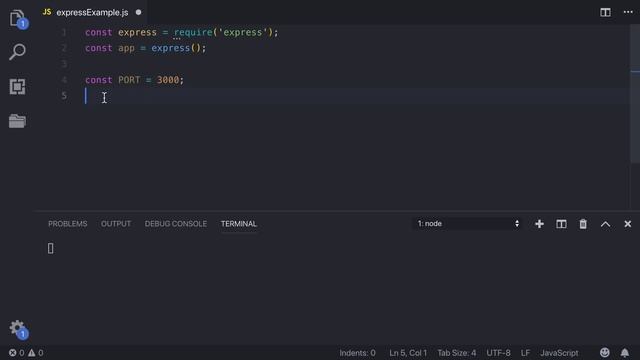Select the expressExample.js editor tab

[x=92, y=13]
